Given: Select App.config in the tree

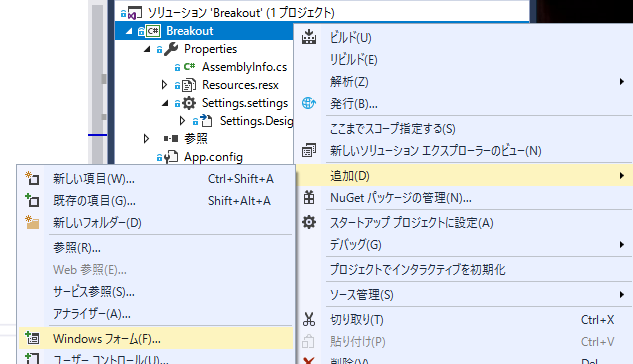Looking at the screenshot, I should tap(214, 157).
